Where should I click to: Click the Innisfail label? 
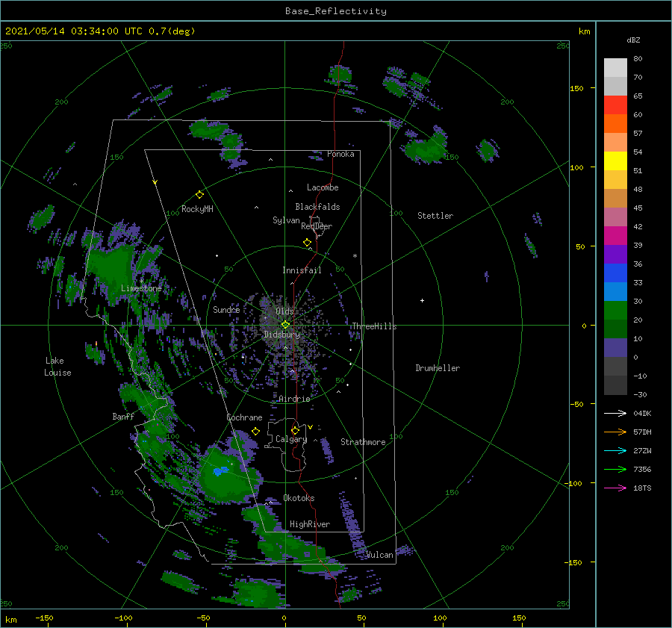tap(302, 270)
